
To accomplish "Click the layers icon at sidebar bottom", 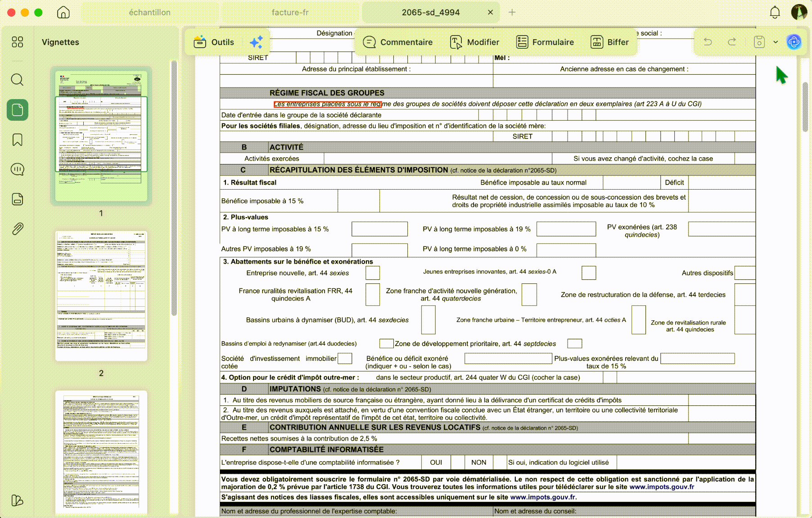I will pyautogui.click(x=18, y=500).
